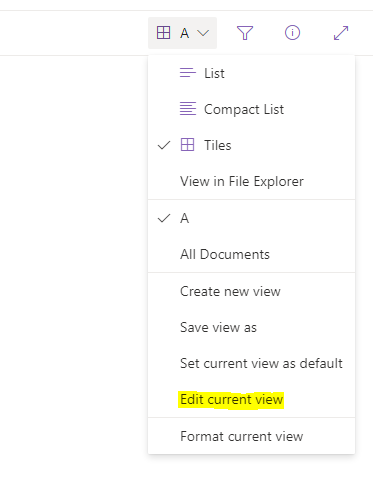Expand content with the diagonal arrows icon

pyautogui.click(x=341, y=33)
